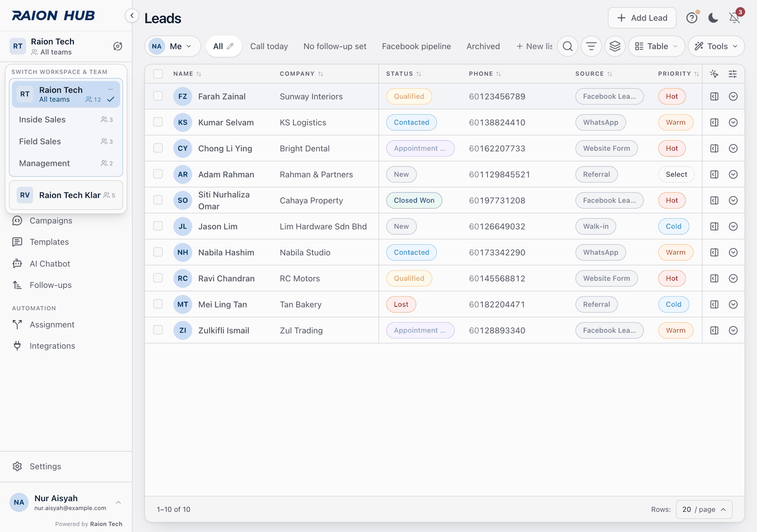Click the workspace switch icon beside Raion Tech

point(118,46)
